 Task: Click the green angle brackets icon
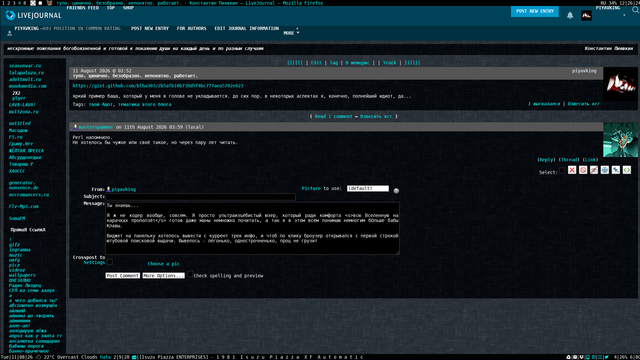(627, 170)
